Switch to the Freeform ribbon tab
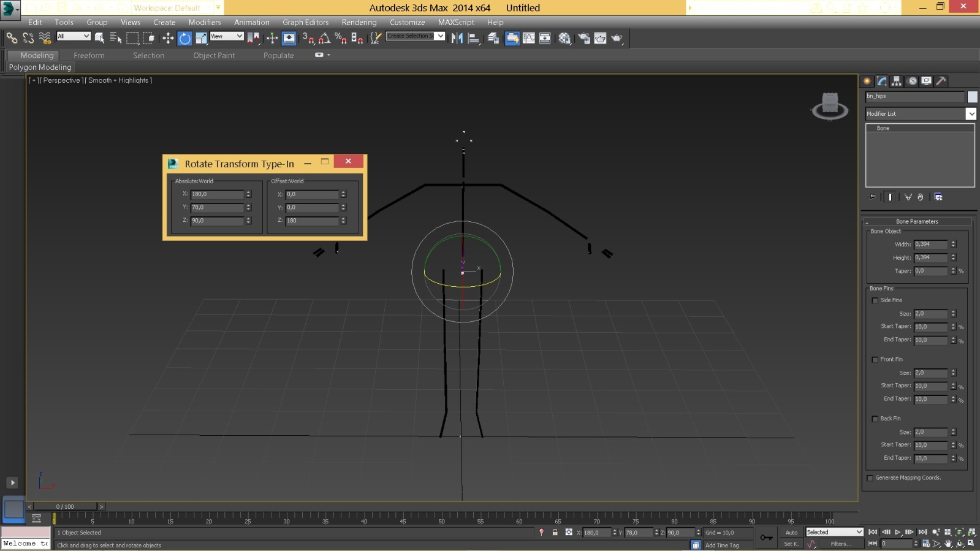Viewport: 980px width, 551px height. 89,56
